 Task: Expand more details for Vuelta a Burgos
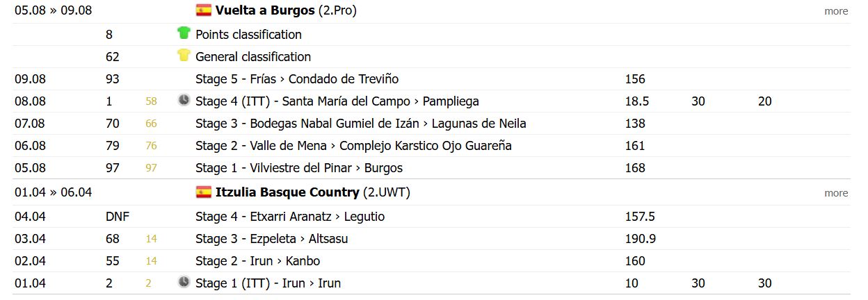click(x=836, y=11)
